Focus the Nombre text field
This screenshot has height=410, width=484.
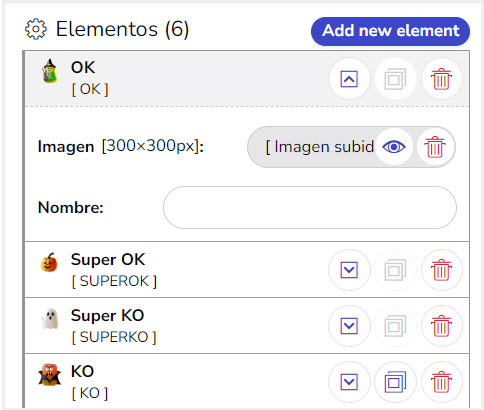point(310,207)
